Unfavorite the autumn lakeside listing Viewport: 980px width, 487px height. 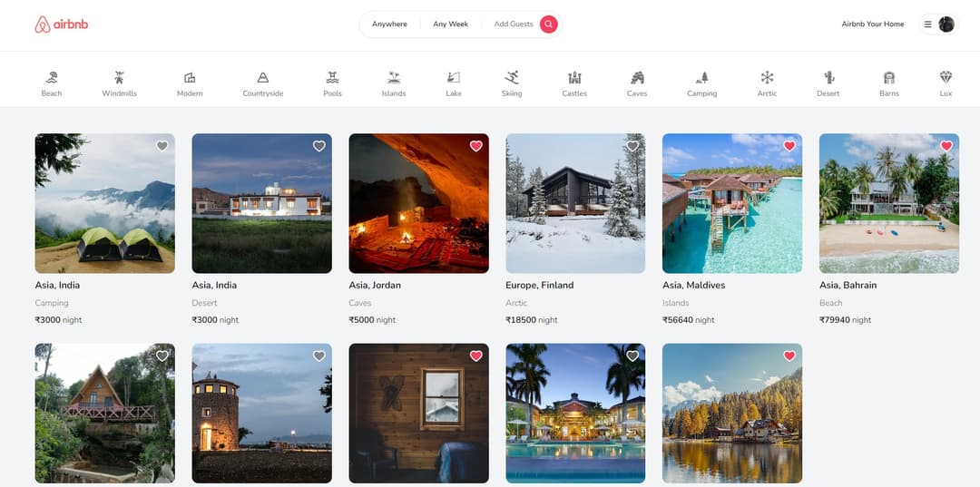790,356
